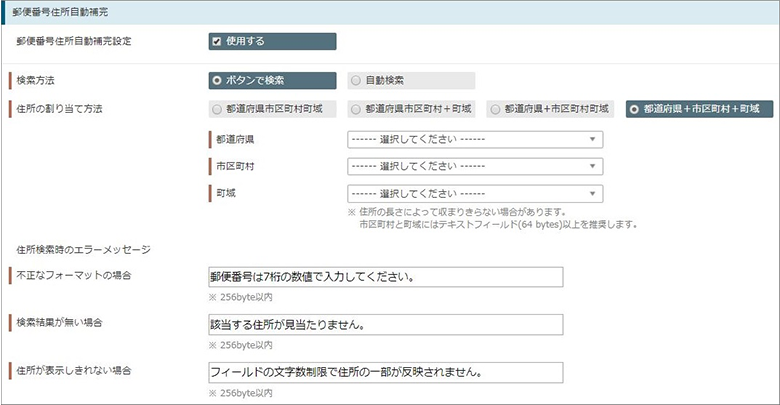Click the 都道府県 dropdown arrow
Viewport: 780px width, 405px height.
click(x=592, y=139)
